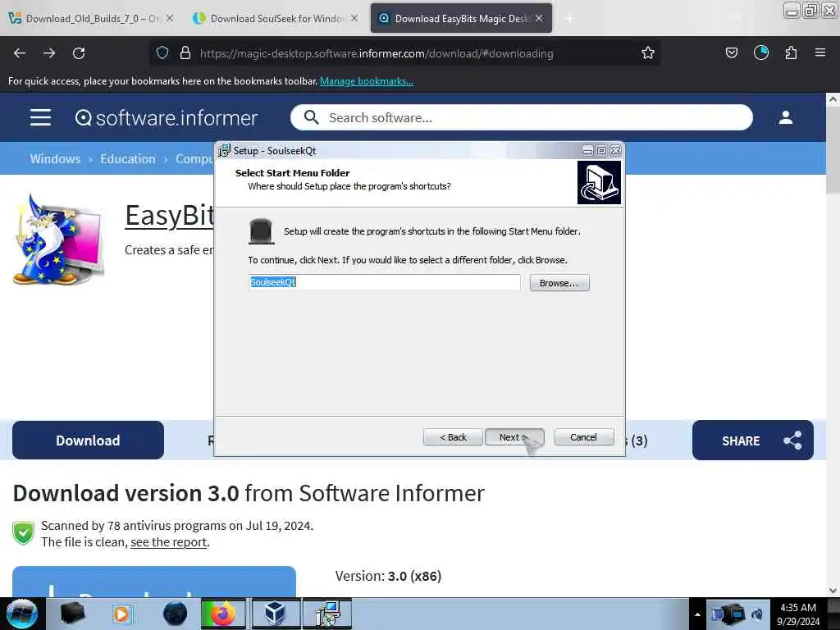Open the dark globe taskbar icon
840x630 pixels.
coord(176,614)
